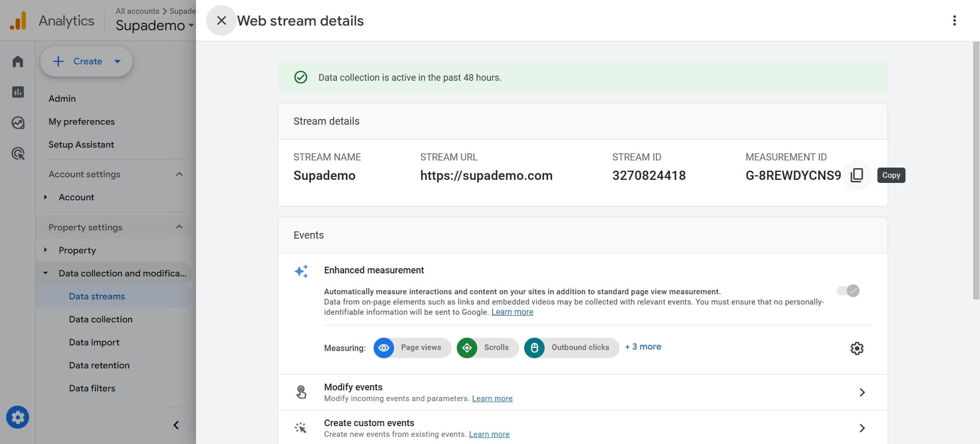Close the Web stream details panel
This screenshot has width=980, height=444.
(221, 20)
